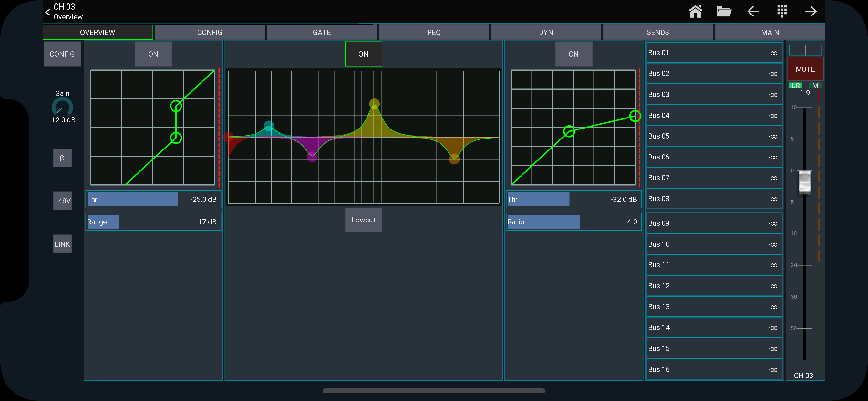Click the gate Thr threshold slider

(x=153, y=199)
